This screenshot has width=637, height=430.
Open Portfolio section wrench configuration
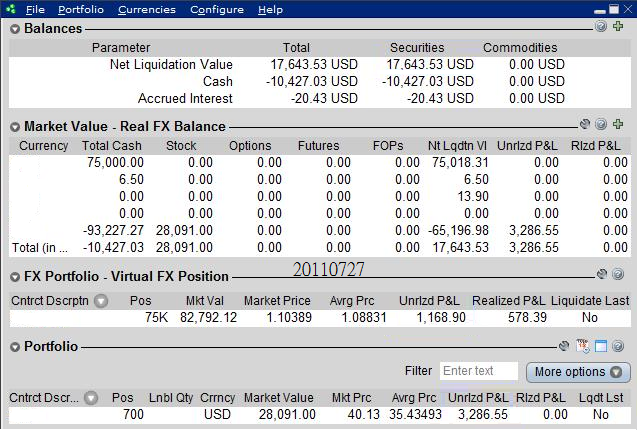pyautogui.click(x=564, y=346)
